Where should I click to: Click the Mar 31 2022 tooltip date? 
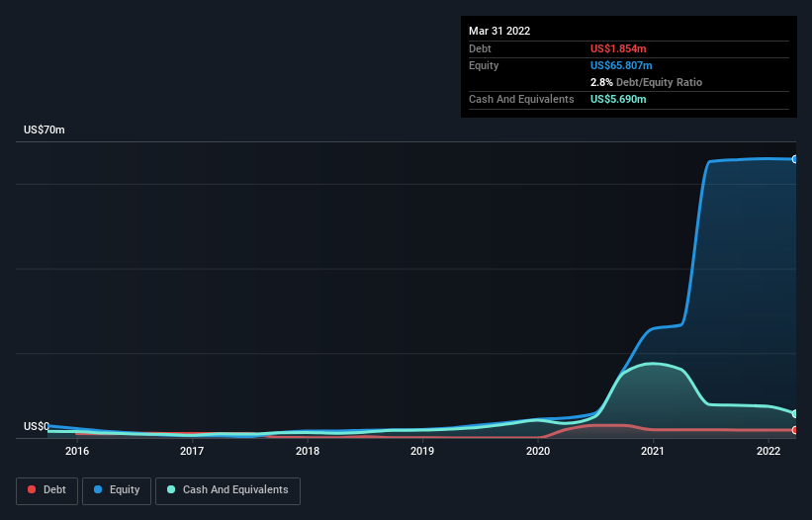[x=499, y=31]
